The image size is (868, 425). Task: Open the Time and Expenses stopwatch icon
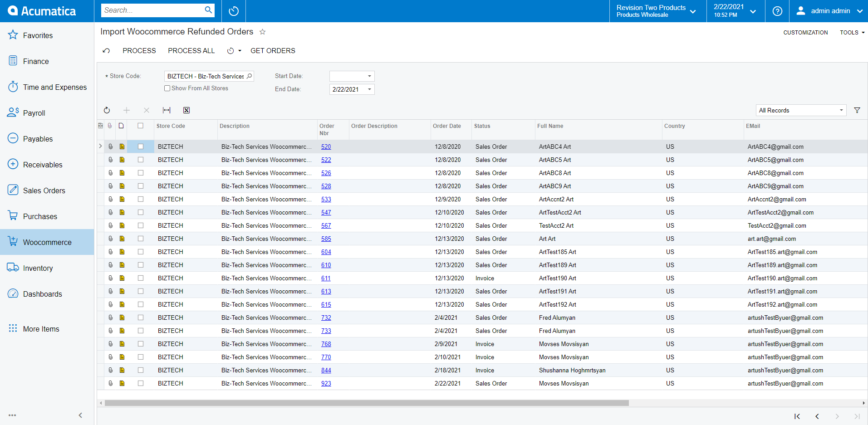click(13, 87)
